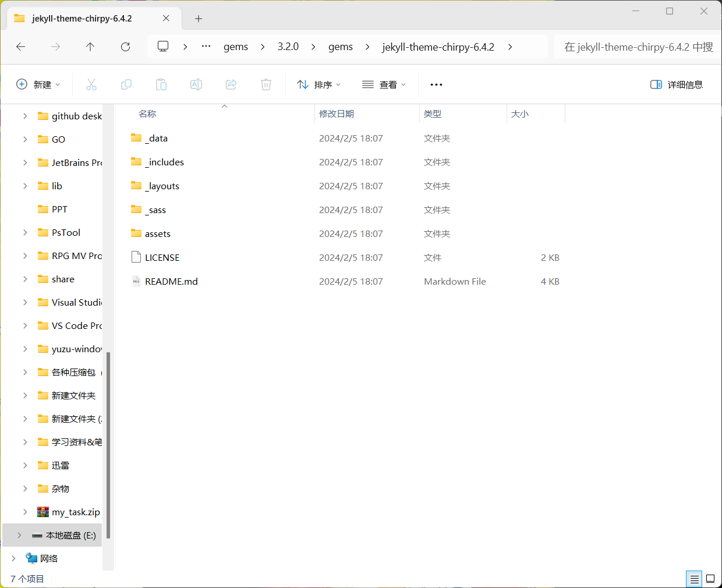Select the _layouts folder row
This screenshot has height=588, width=722.
346,186
